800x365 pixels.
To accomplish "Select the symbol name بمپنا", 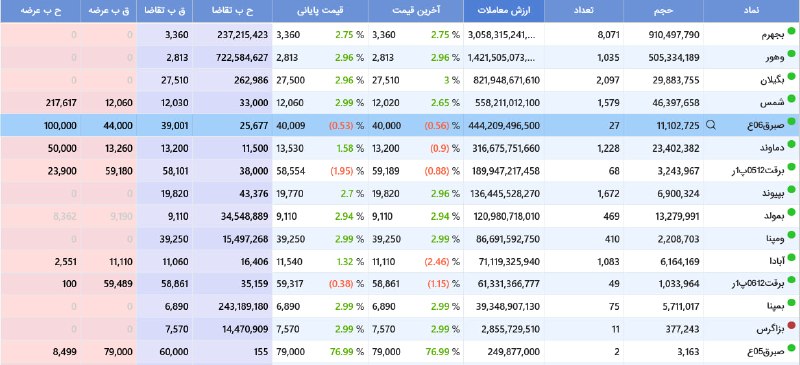I will point(773,306).
